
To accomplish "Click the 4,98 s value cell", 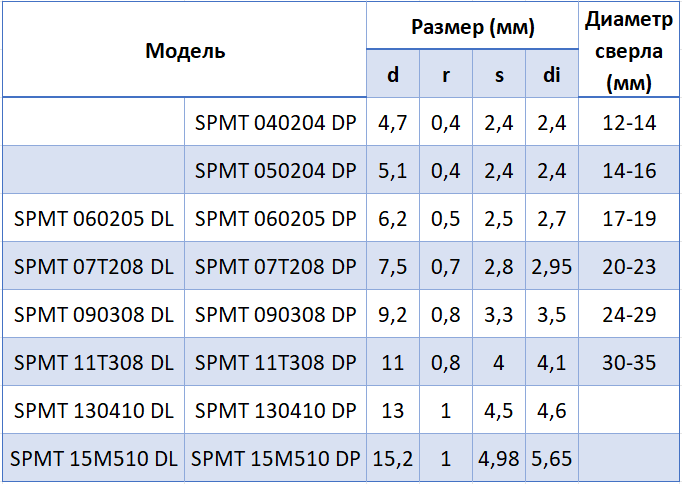I will point(499,458).
